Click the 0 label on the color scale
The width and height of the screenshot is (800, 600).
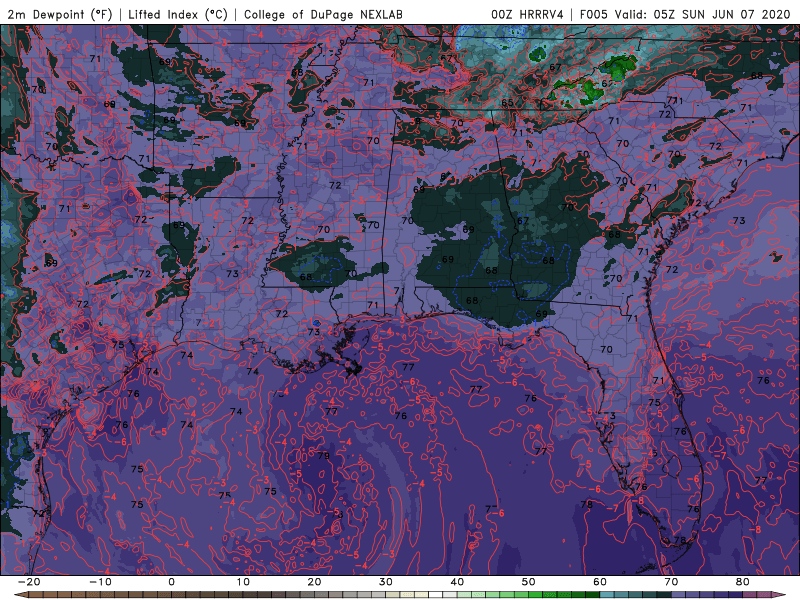[171, 582]
